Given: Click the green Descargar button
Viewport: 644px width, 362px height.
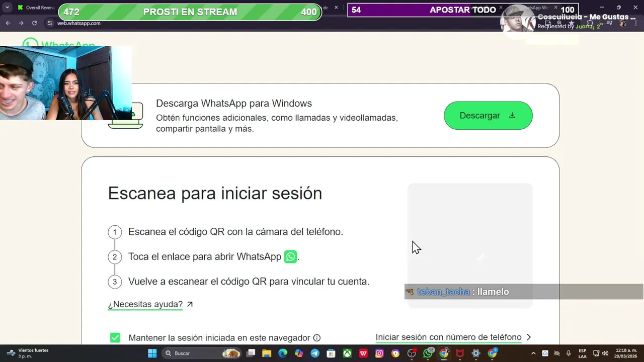Looking at the screenshot, I should point(488,116).
